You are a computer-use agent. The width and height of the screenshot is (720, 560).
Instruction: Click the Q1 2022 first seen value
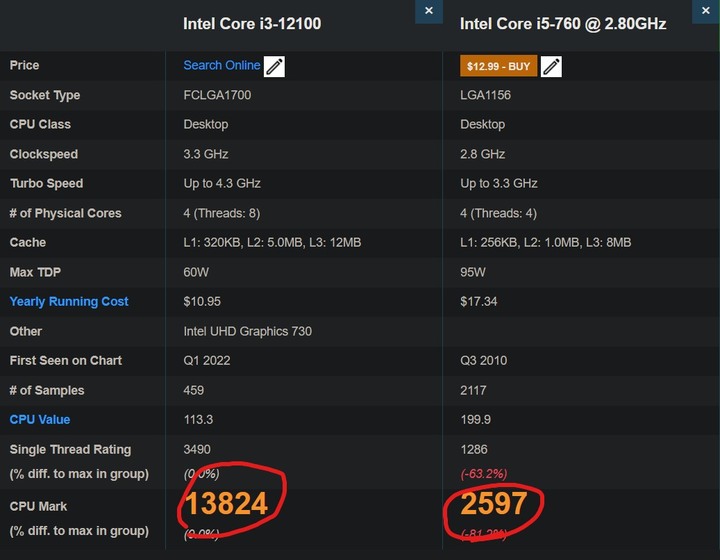point(207,361)
